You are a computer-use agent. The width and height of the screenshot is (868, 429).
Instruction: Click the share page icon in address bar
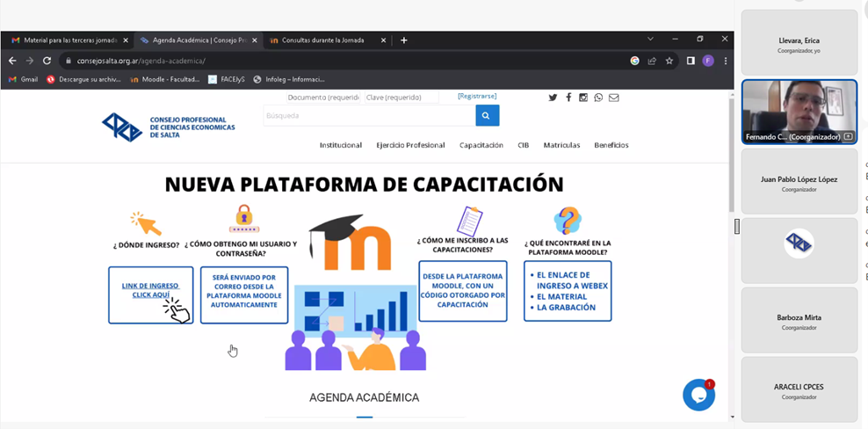652,61
